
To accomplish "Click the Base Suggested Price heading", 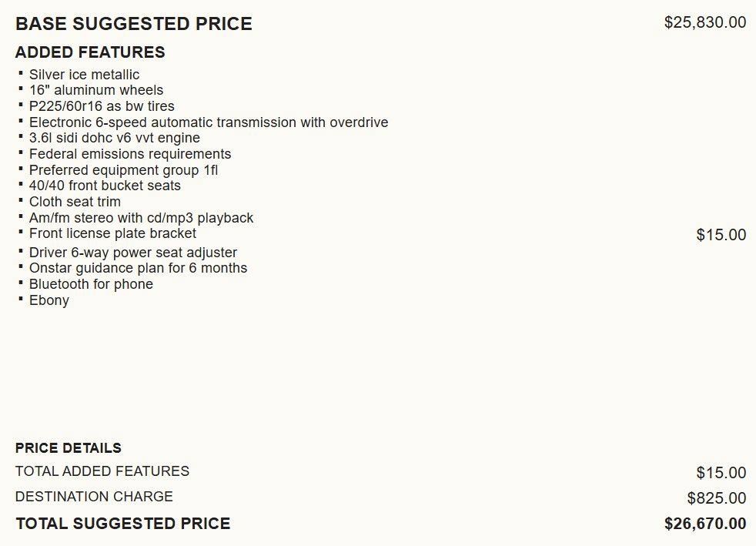I will (x=133, y=24).
